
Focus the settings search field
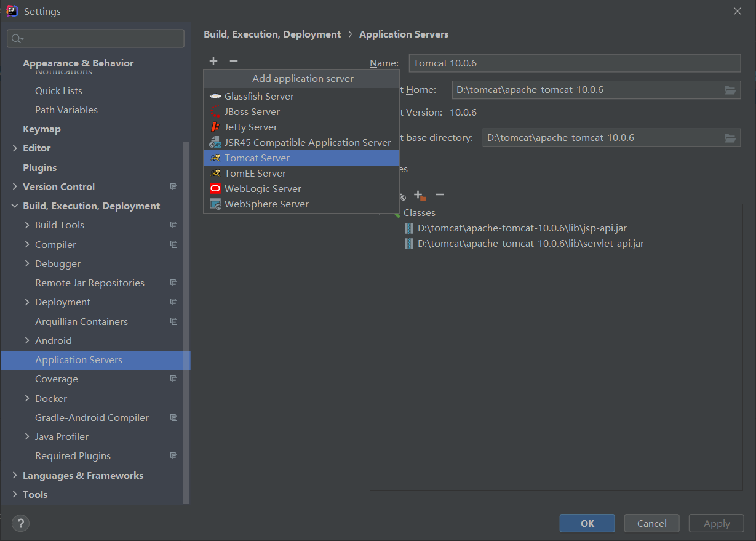[x=95, y=39]
